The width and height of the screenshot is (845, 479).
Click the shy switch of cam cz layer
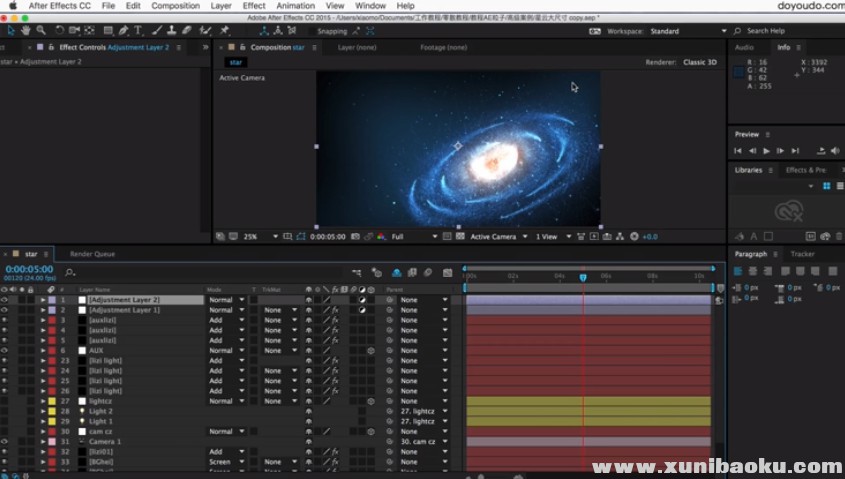point(309,431)
